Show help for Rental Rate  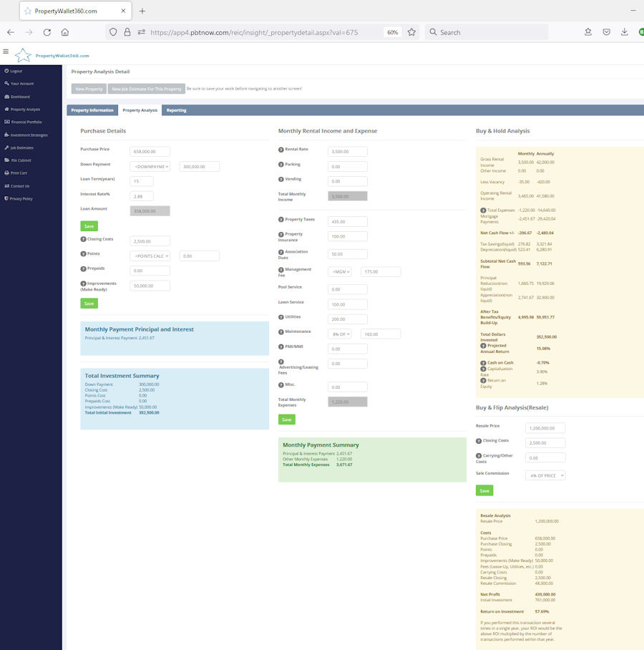281,150
